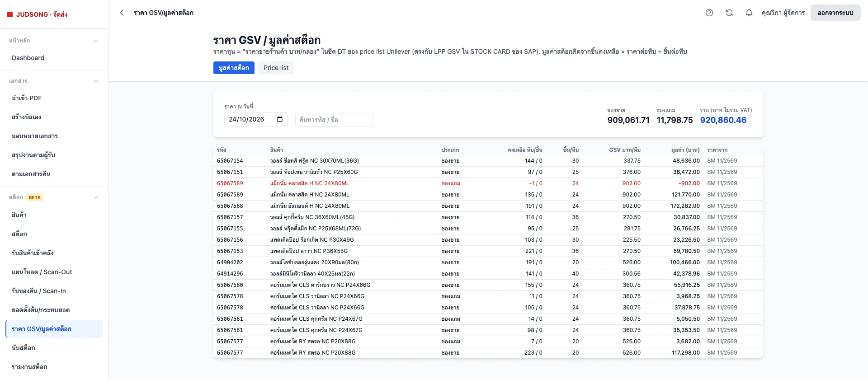Select ราคา GSV/มูลค่าสต็อก sidebar item
Image resolution: width=868 pixels, height=379 pixels.
pos(54,329)
